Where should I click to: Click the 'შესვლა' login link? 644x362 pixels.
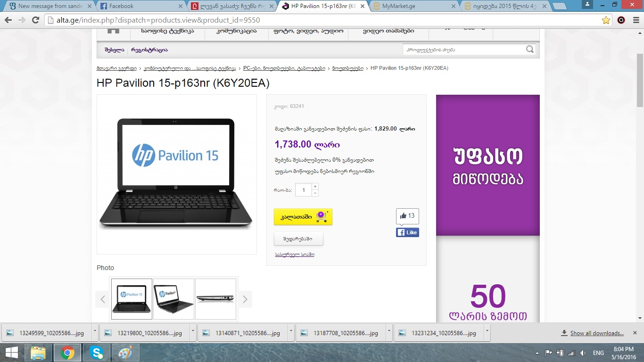[x=115, y=50]
